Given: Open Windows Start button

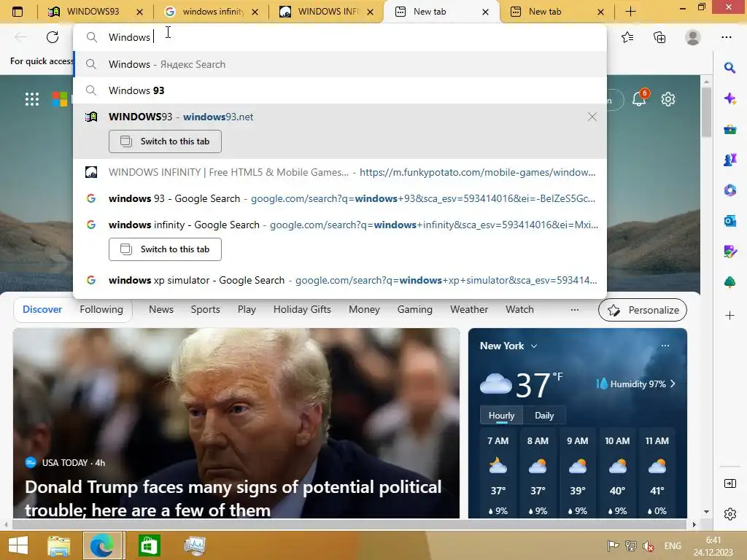Looking at the screenshot, I should (18, 545).
